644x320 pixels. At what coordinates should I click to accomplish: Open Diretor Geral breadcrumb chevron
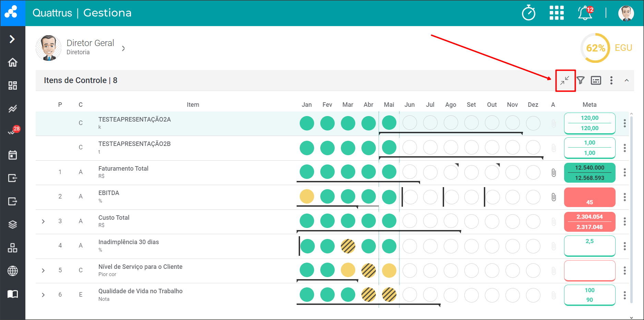(x=123, y=48)
